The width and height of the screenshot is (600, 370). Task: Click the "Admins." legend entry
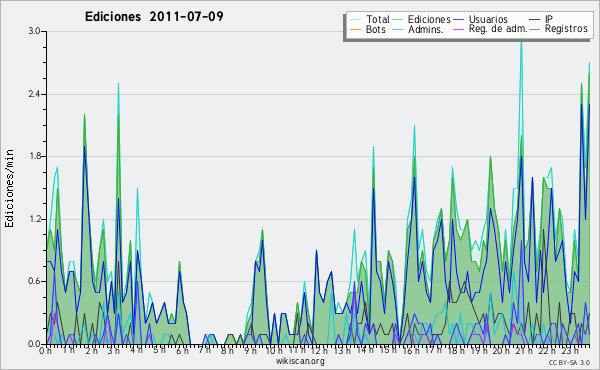point(426,29)
